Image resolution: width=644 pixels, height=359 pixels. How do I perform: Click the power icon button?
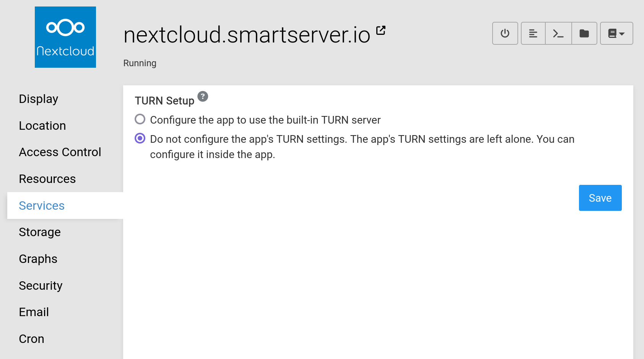point(505,33)
